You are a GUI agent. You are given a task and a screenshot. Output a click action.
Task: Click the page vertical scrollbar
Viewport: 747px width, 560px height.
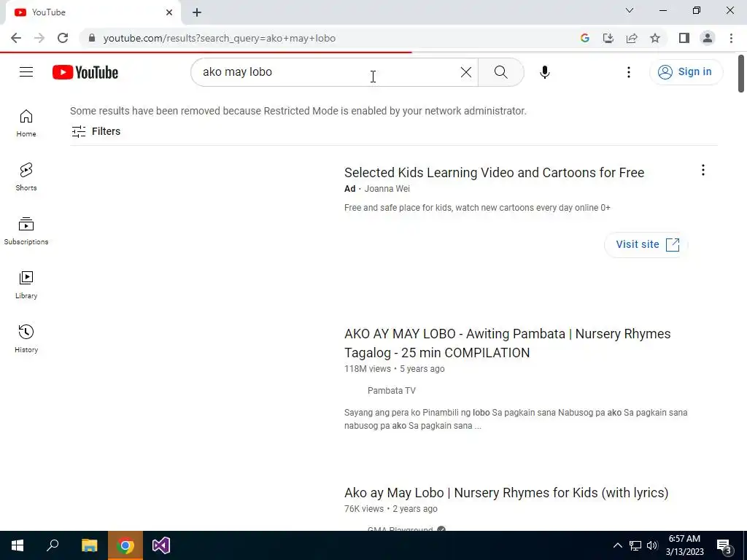point(741,74)
